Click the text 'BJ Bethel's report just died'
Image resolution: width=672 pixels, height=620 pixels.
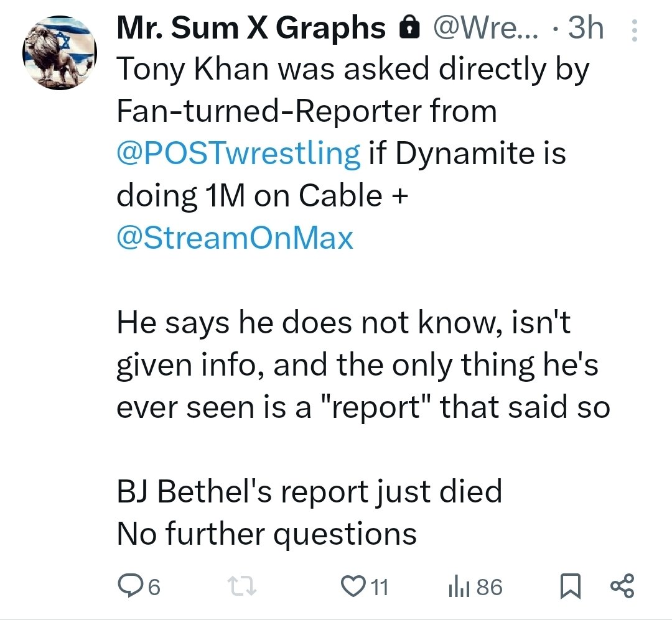(309, 492)
